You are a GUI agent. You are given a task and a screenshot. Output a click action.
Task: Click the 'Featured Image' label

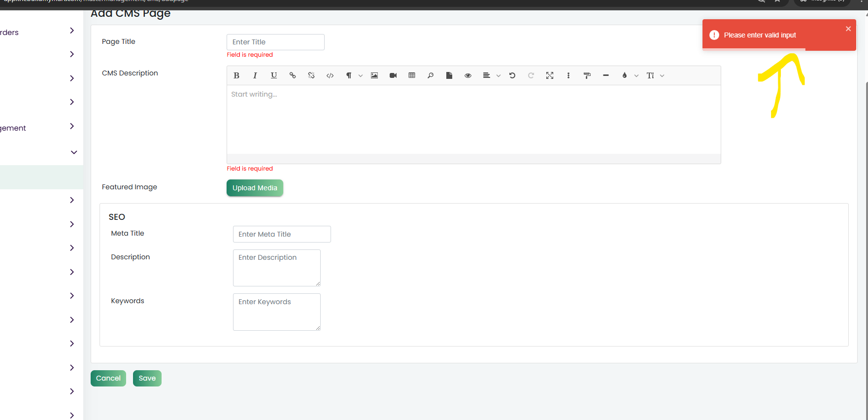pyautogui.click(x=130, y=187)
